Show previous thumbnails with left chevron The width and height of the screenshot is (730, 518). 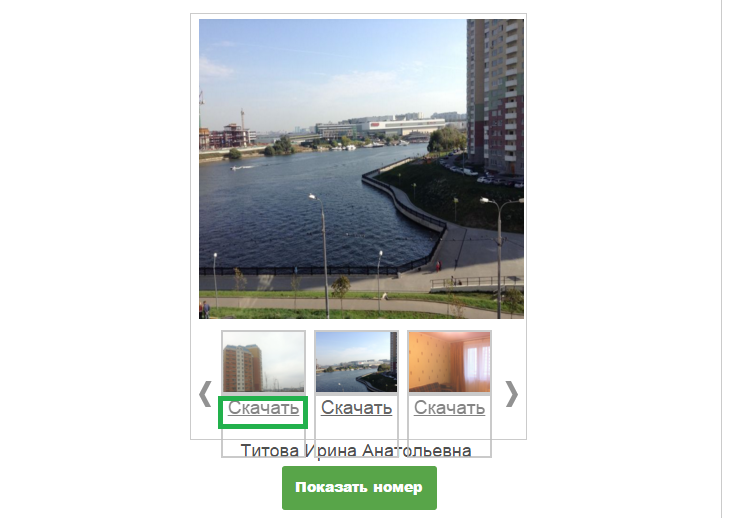click(x=205, y=394)
